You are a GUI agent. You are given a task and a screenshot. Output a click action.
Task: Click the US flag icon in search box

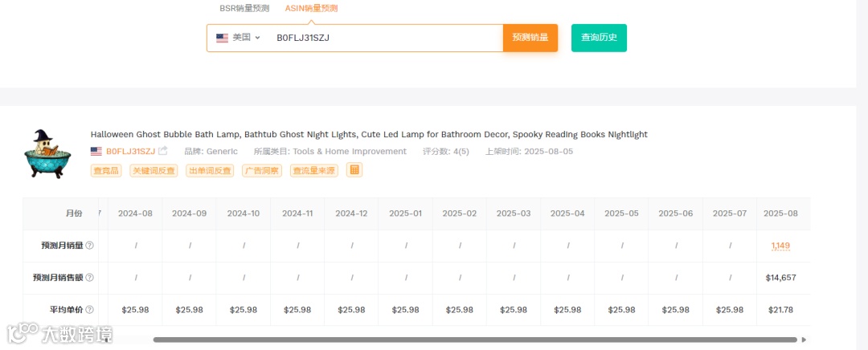pos(222,39)
